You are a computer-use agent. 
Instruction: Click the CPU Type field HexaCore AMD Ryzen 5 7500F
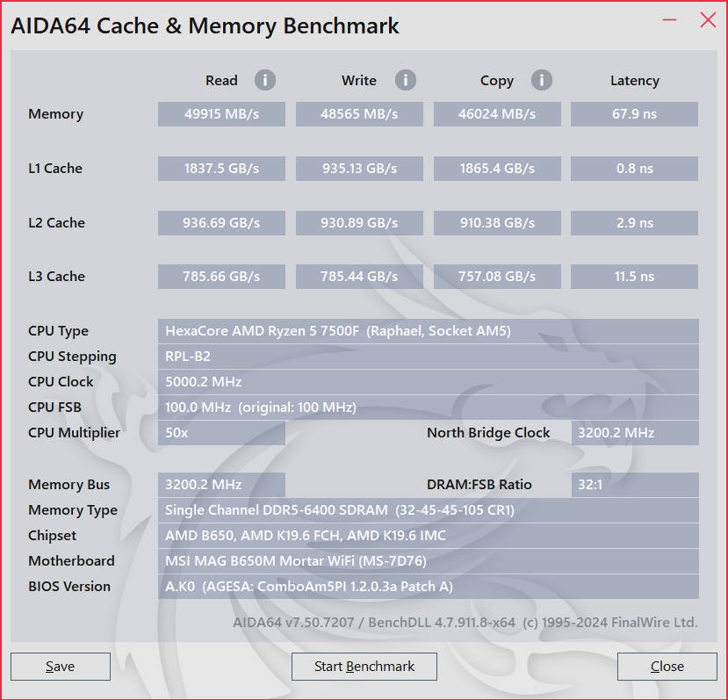pyautogui.click(x=428, y=331)
